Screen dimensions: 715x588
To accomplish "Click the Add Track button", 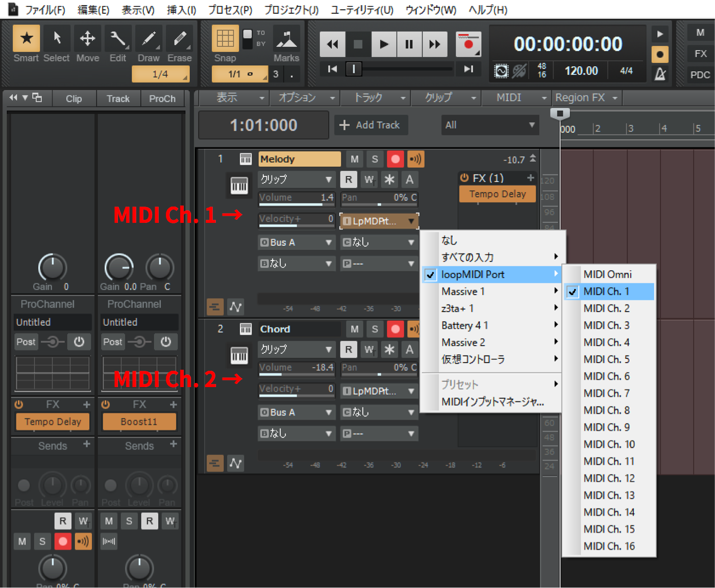I will [x=371, y=125].
